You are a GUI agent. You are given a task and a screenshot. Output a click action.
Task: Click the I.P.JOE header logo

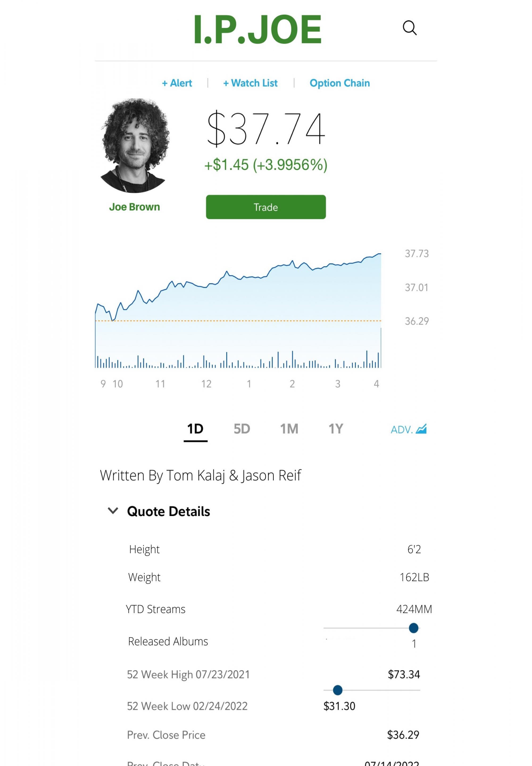(257, 29)
